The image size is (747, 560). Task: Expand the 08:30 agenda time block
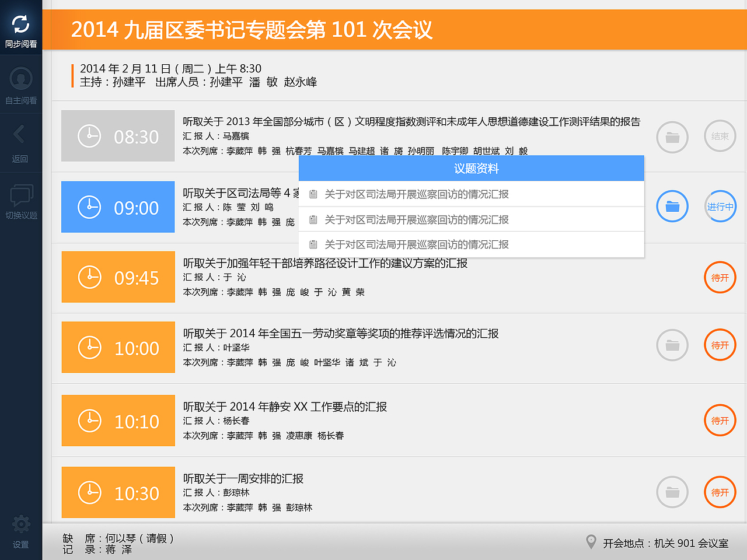(x=118, y=136)
